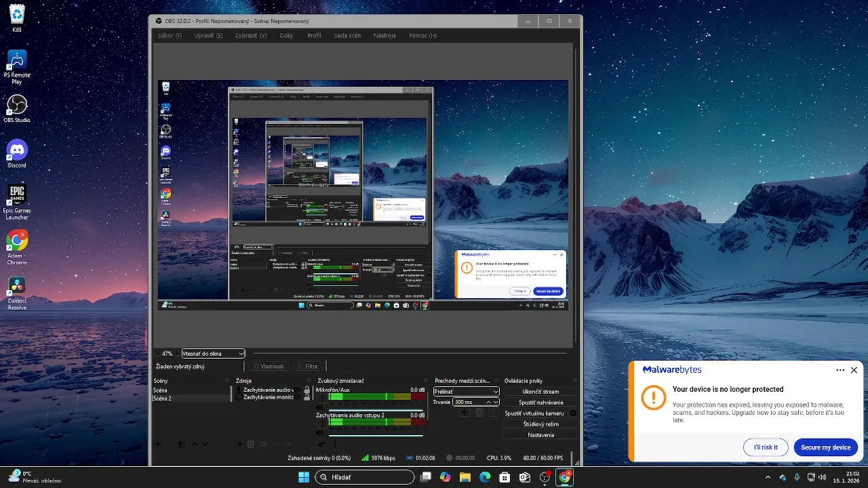Add a new source in Zdroje panel
The width and height of the screenshot is (868, 488).
239,444
